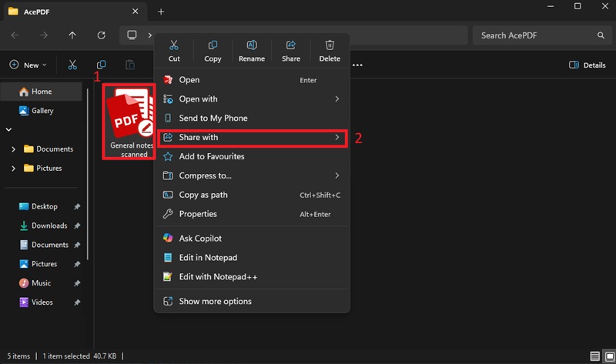
Task: Click the pin icon beside Music
Action: click(x=77, y=283)
